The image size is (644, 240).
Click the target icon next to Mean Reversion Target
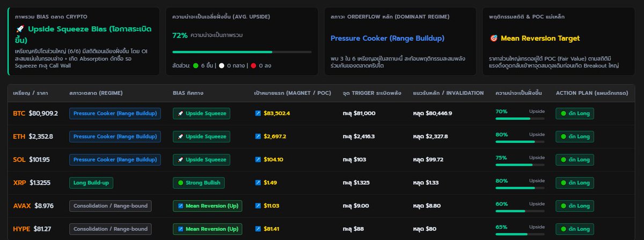tap(494, 39)
